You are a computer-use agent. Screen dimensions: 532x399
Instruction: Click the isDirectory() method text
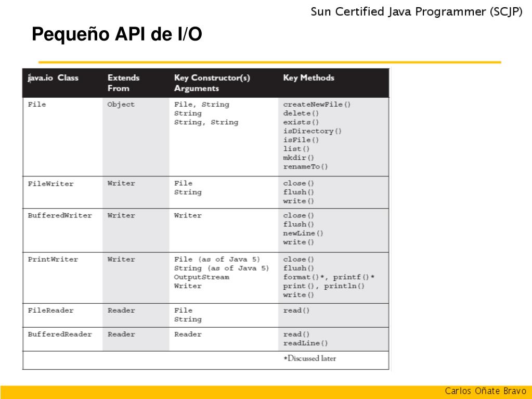312,131
